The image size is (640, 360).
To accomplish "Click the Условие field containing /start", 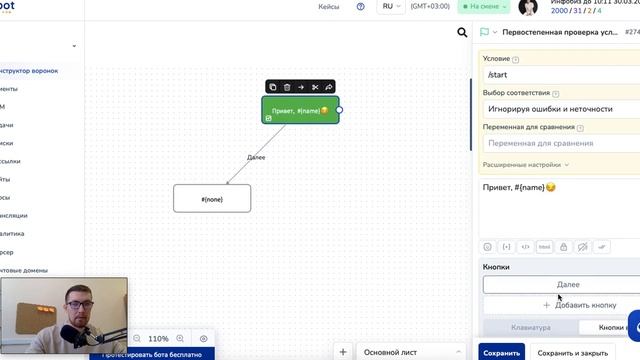I will (x=561, y=75).
